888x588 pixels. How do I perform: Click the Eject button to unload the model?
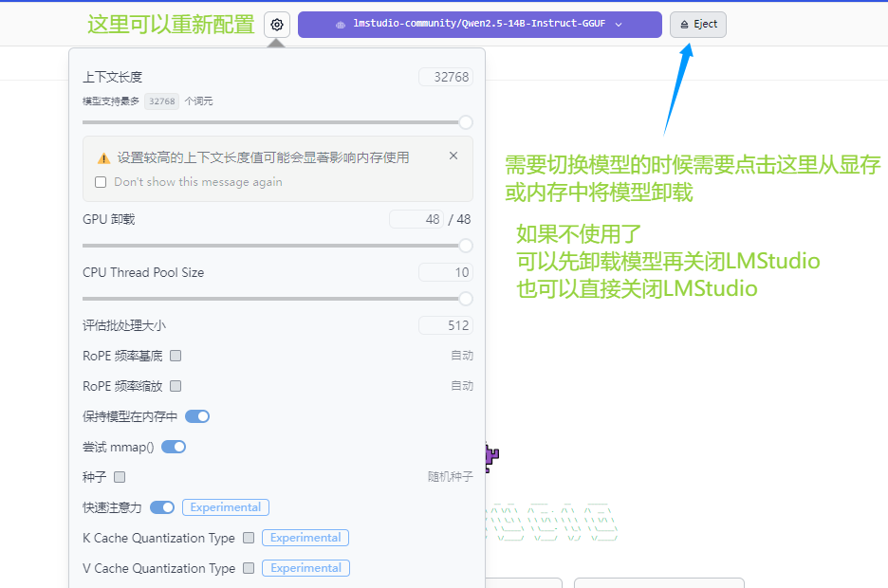tap(698, 25)
